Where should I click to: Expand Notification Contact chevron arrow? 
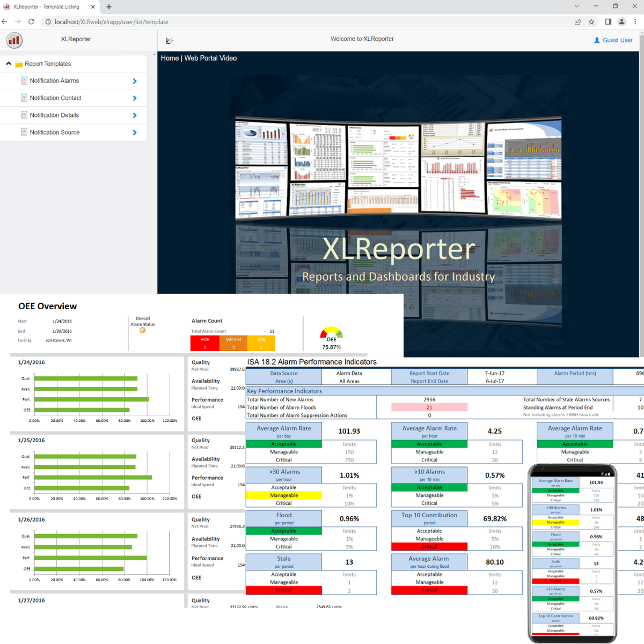pos(135,98)
